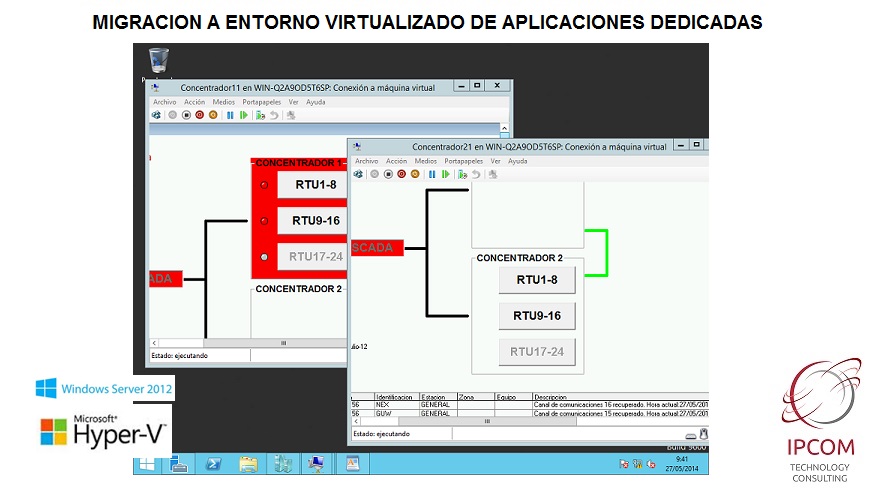Select radio indicator beside RTU9-16 in Concentrador 1
This screenshot has height=493, width=874.
[264, 221]
